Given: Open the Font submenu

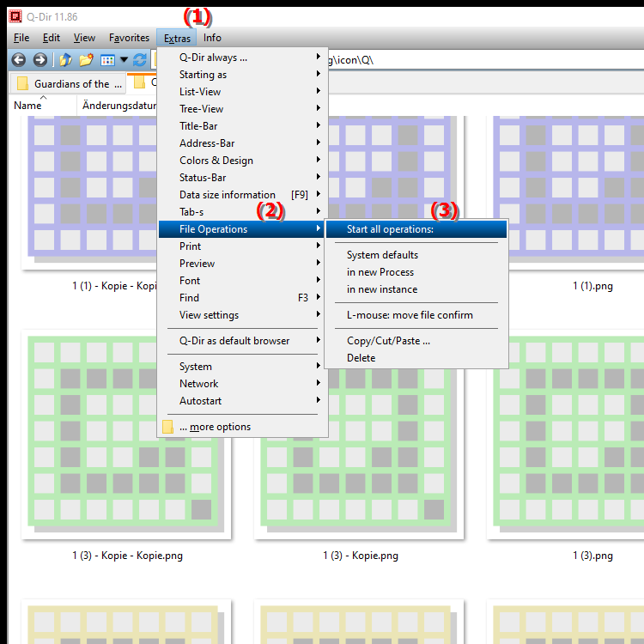Looking at the screenshot, I should (243, 281).
